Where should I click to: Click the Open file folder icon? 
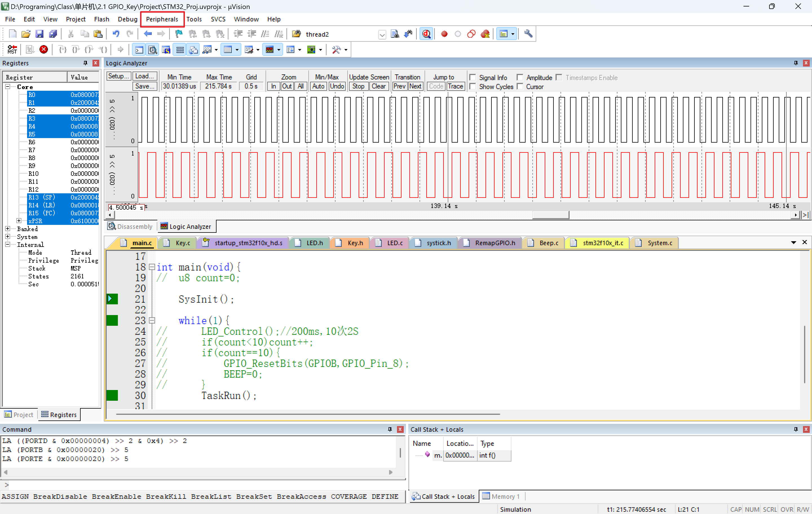(26, 34)
